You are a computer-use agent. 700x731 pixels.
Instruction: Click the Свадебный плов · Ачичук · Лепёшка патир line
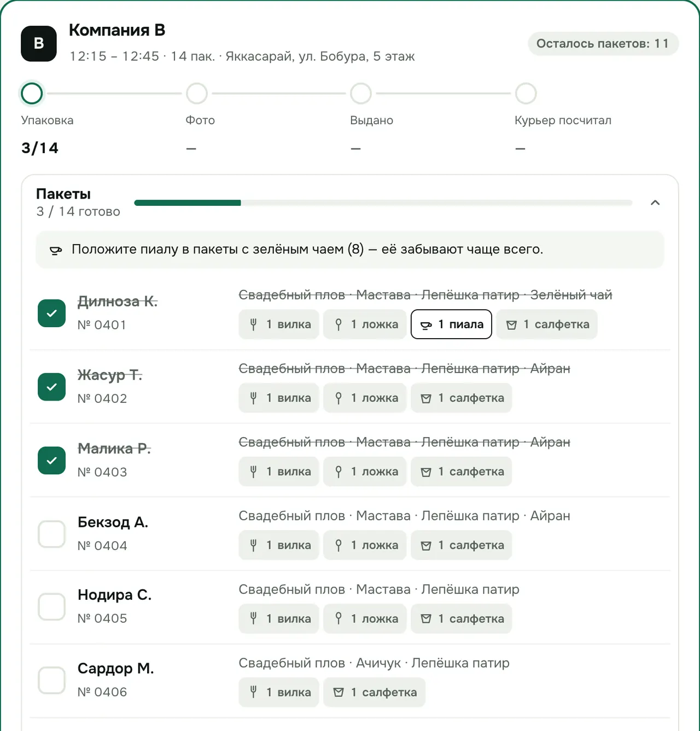coord(374,663)
